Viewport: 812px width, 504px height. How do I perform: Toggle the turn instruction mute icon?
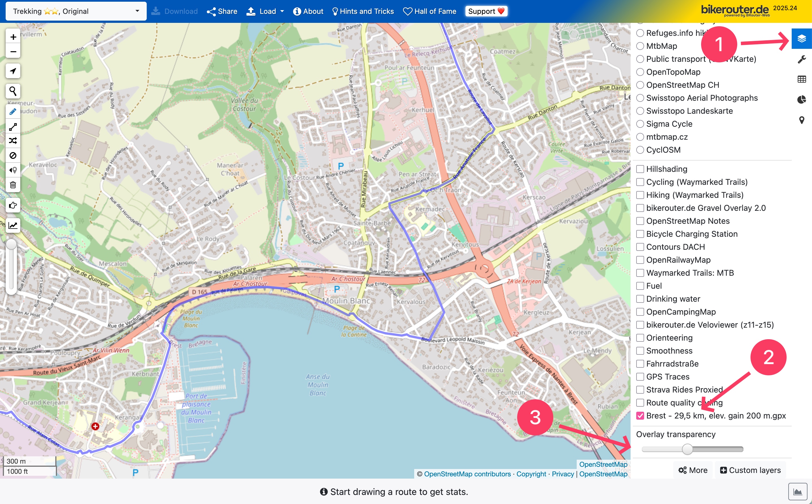(x=13, y=170)
